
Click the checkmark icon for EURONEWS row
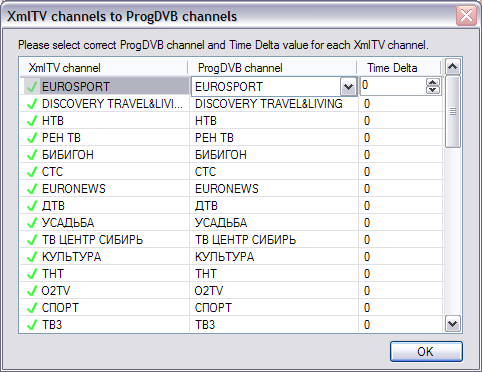32,189
